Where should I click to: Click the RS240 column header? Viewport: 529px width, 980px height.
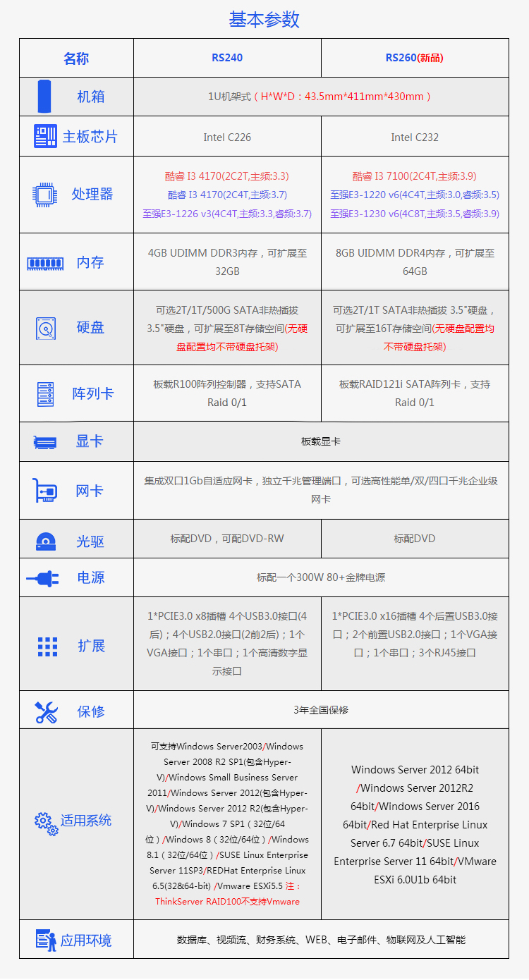click(227, 58)
